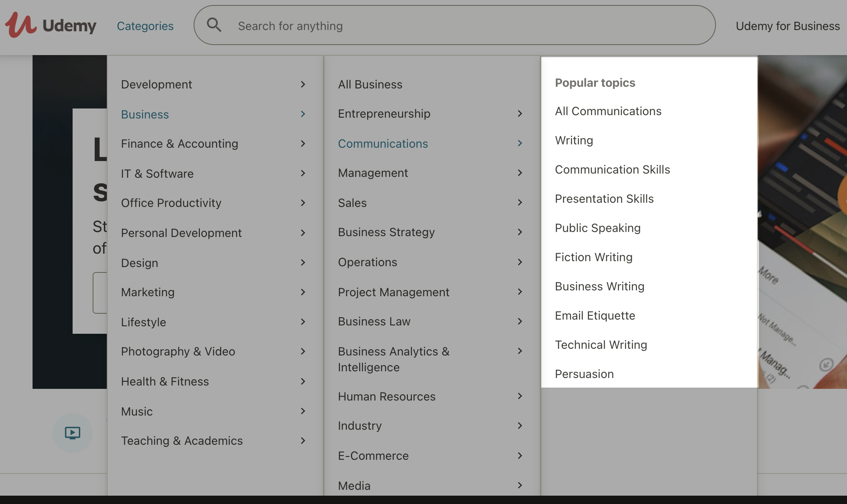Expand the Management submenu chevron
Screen dimensions: 847x504
coord(520,173)
